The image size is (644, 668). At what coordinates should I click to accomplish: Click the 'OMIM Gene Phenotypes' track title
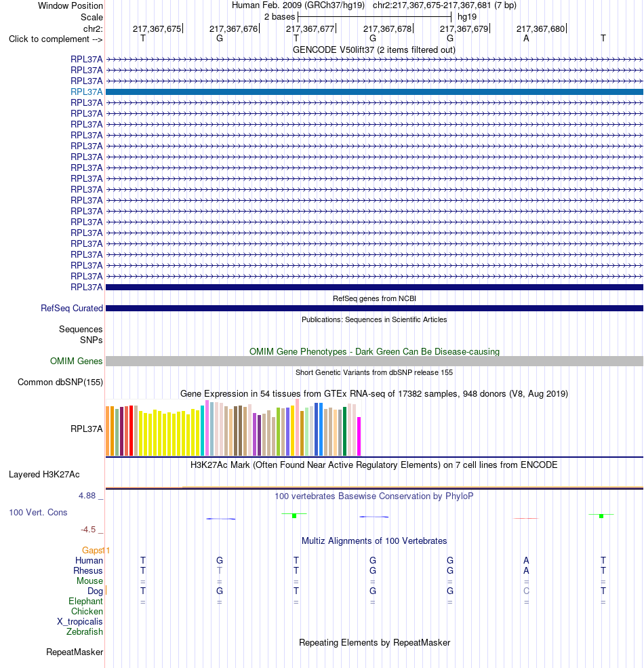pos(374,351)
